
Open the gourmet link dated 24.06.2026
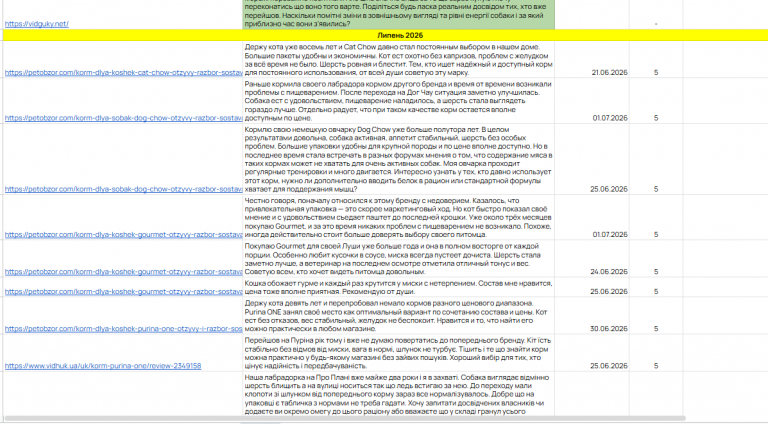123,272
